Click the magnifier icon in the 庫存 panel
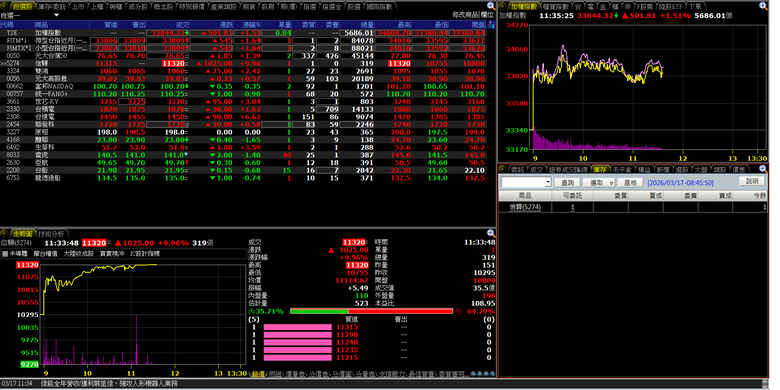The height and width of the screenshot is (390, 780). [763, 169]
